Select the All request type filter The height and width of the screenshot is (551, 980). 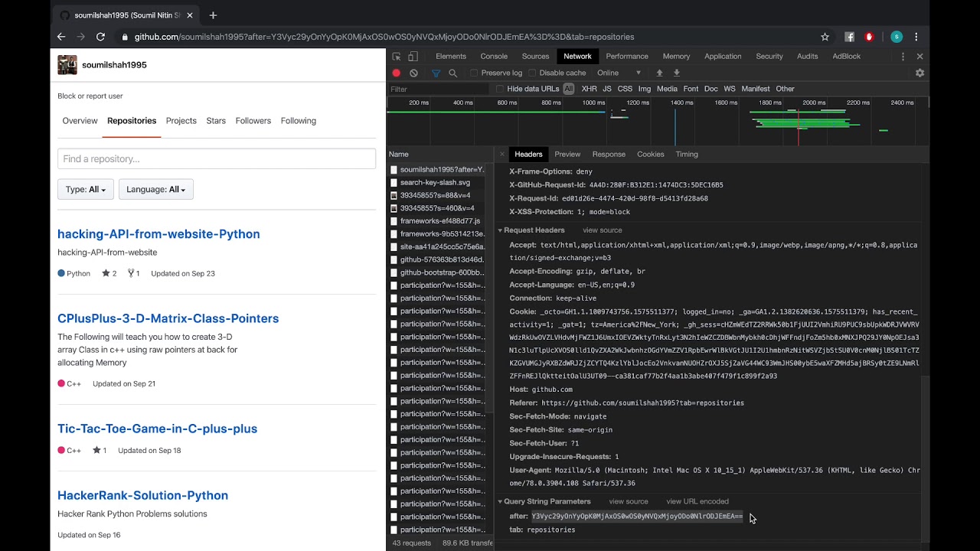click(569, 89)
